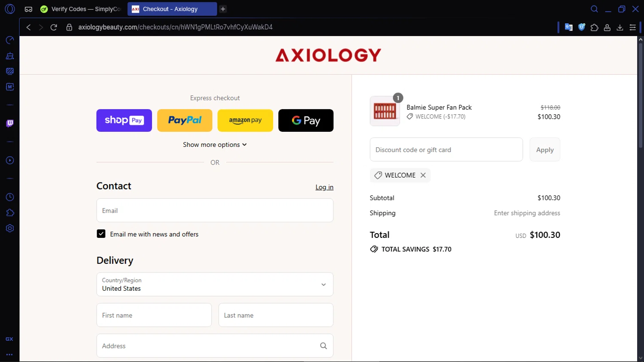Click the Address input field
Image resolution: width=644 pixels, height=362 pixels.
(x=215, y=346)
